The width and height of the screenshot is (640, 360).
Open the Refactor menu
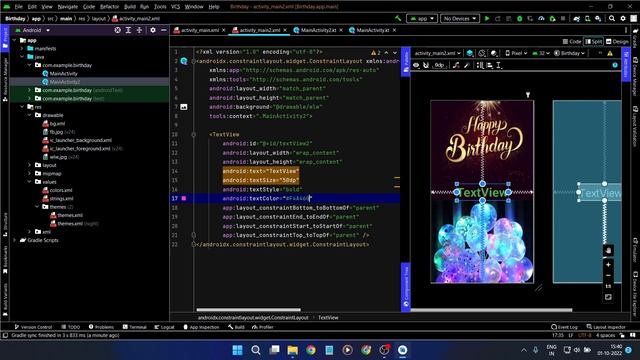pos(109,7)
